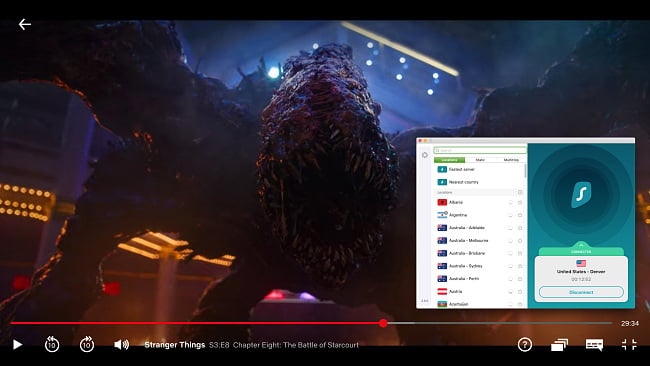Favorite Austria with its star icon

tap(520, 292)
